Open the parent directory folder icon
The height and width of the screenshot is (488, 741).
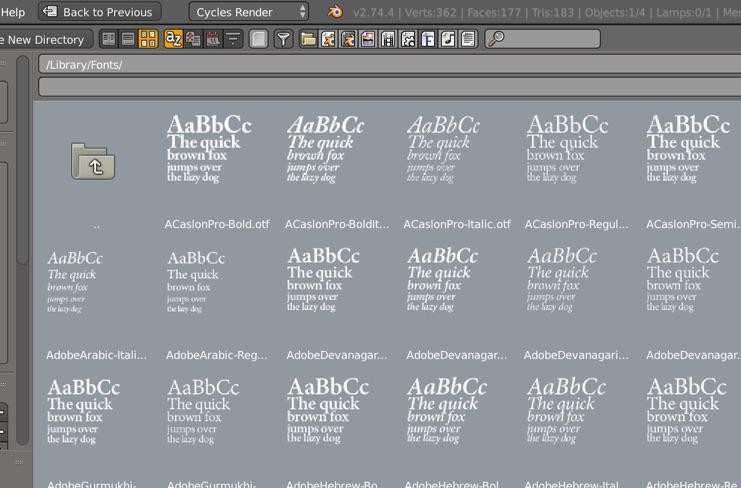(93, 162)
